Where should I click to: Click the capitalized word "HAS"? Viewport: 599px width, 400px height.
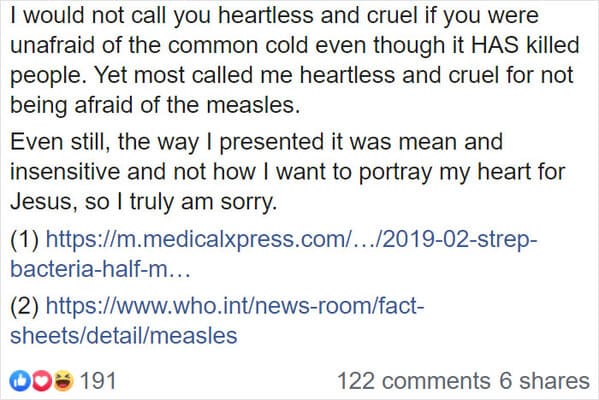[x=495, y=45]
